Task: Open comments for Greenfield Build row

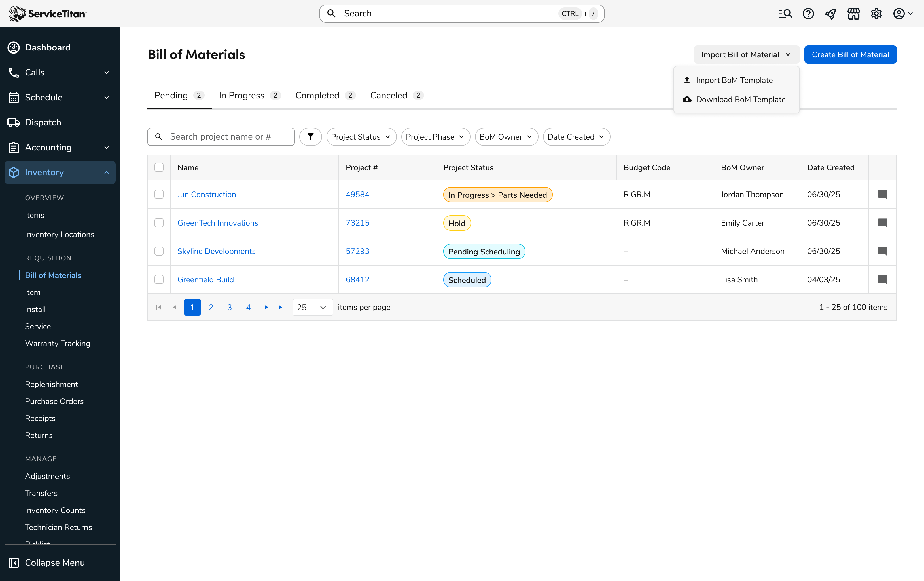Action: coord(882,279)
